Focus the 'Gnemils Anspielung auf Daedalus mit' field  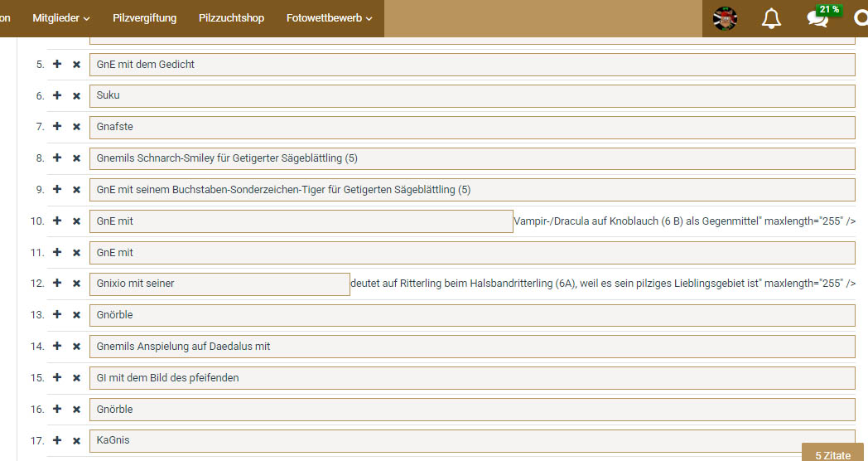coord(471,347)
